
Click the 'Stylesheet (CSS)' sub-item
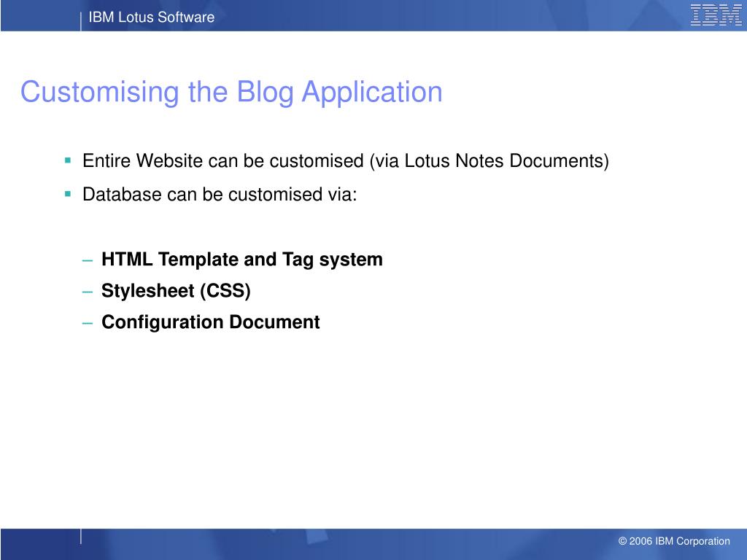pos(176,291)
